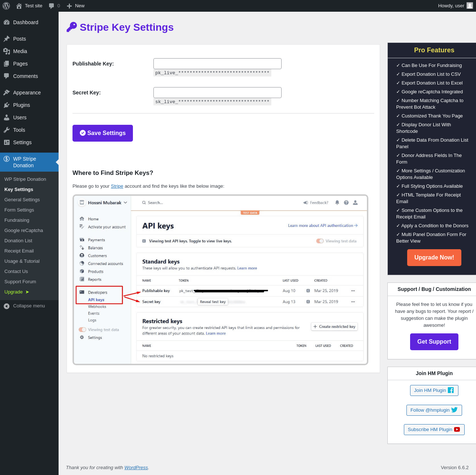Open General Settings submenu item
The height and width of the screenshot is (475, 476).
tap(22, 200)
